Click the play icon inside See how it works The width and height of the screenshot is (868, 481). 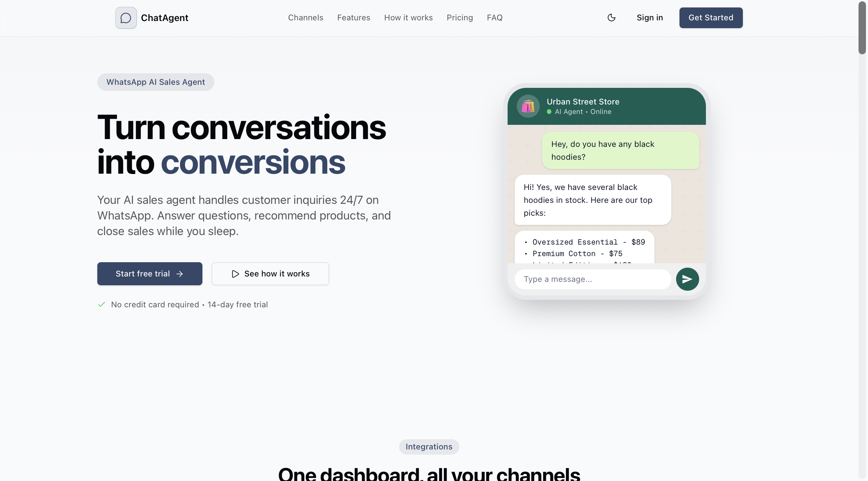tap(236, 273)
